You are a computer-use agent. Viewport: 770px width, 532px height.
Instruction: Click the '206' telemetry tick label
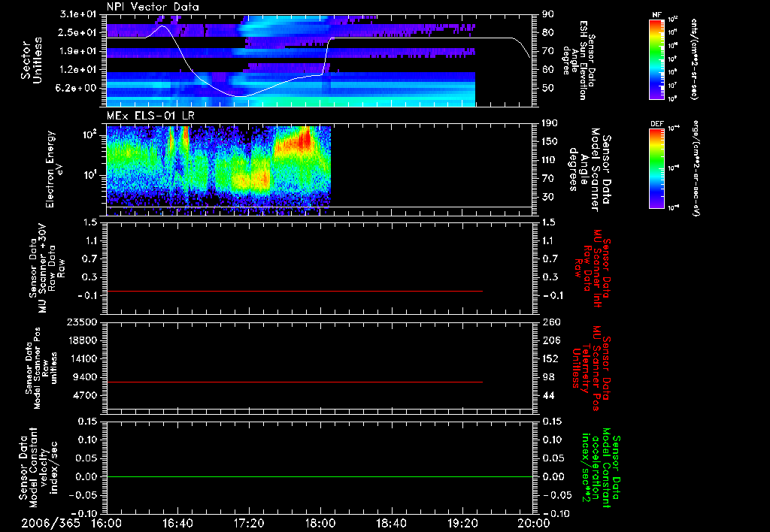(x=550, y=340)
